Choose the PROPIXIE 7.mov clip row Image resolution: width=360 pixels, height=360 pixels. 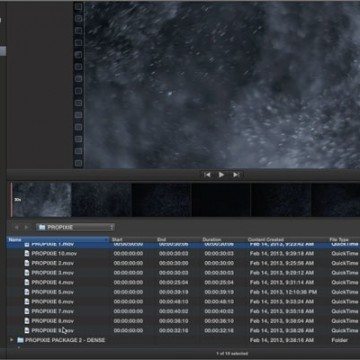183,311
